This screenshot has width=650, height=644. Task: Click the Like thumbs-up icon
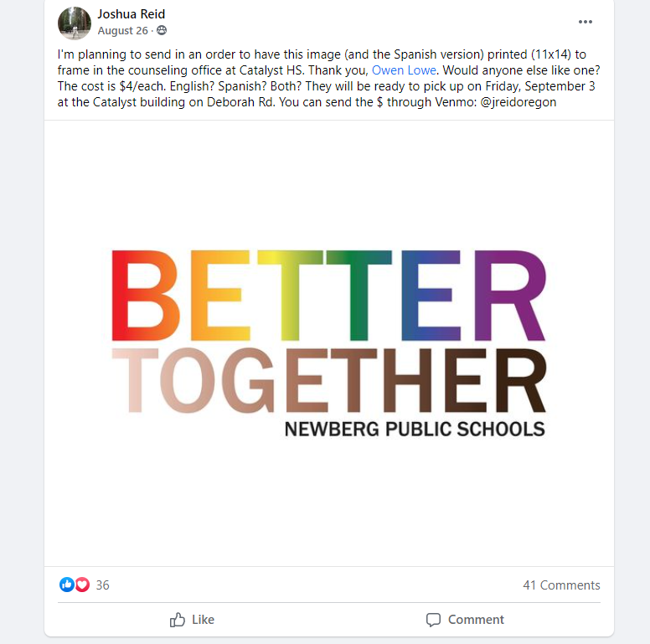click(x=178, y=620)
